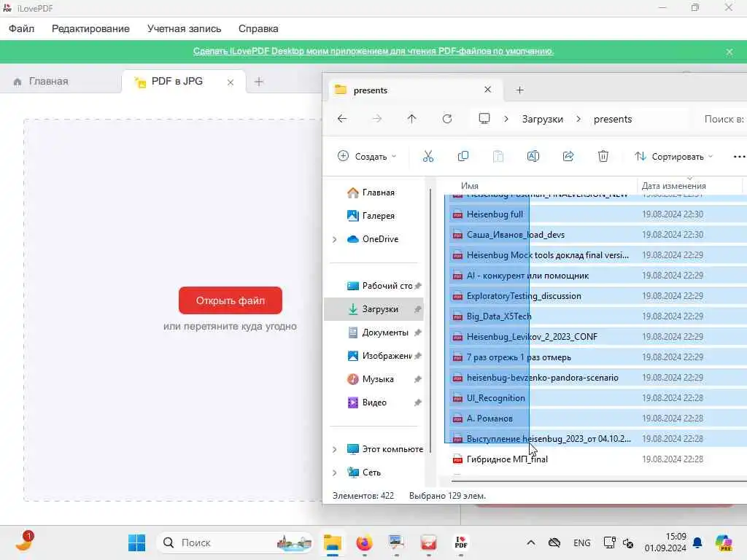Open the Учетная запись menu

pos(185,28)
